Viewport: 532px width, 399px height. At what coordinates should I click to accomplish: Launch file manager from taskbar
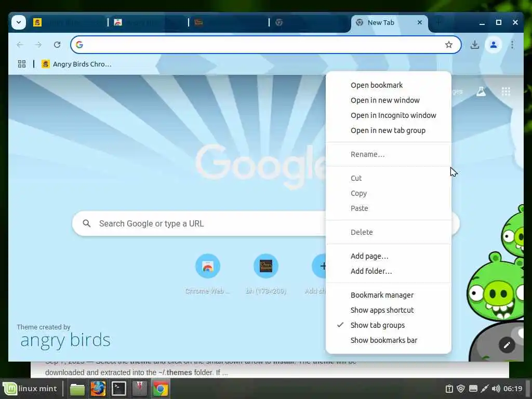click(77, 389)
